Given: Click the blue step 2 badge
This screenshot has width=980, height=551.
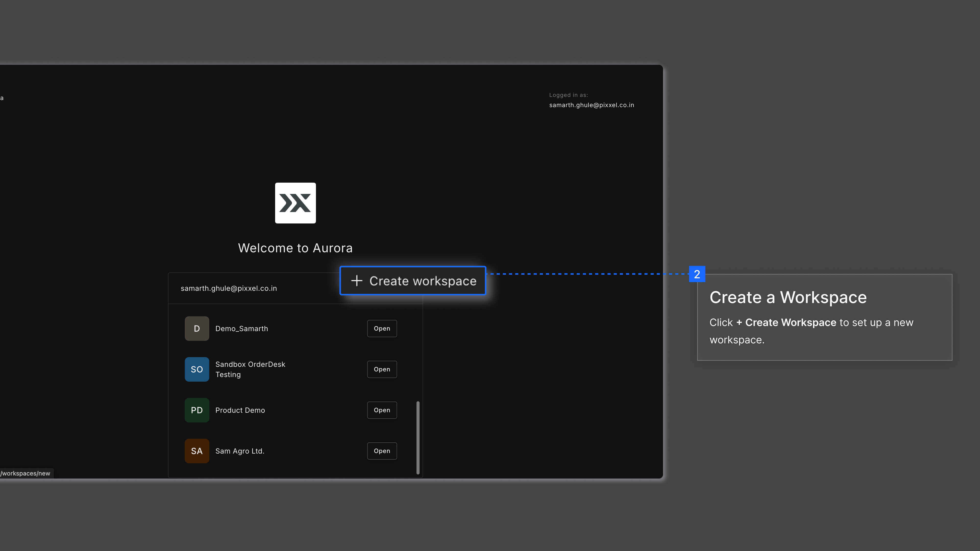Looking at the screenshot, I should (696, 274).
